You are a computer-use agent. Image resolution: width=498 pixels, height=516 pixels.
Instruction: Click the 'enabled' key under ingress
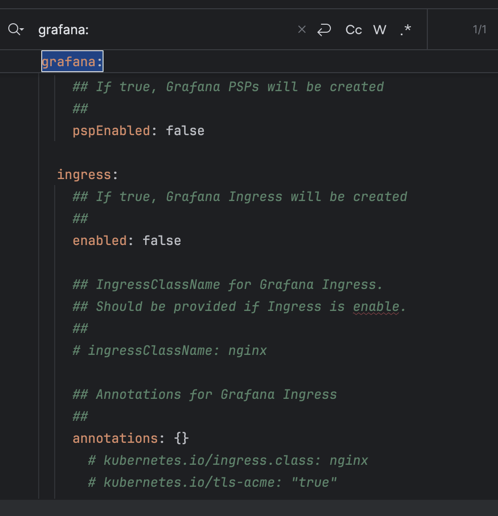coord(99,241)
